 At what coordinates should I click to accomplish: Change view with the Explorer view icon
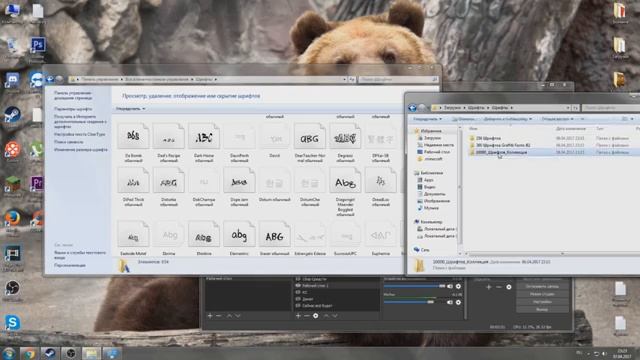[624, 119]
